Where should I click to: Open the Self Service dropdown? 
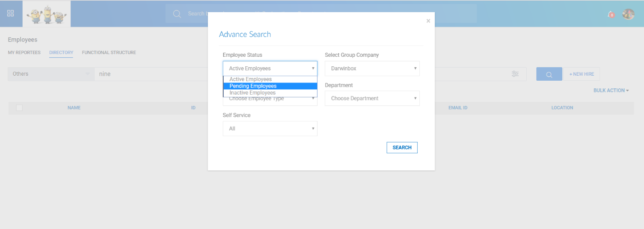(x=270, y=128)
